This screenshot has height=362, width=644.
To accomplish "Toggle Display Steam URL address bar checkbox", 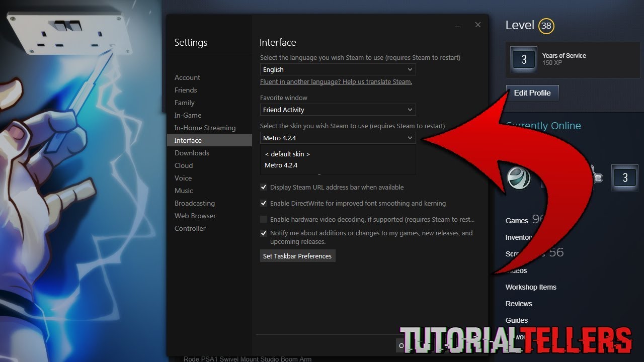I will (264, 187).
